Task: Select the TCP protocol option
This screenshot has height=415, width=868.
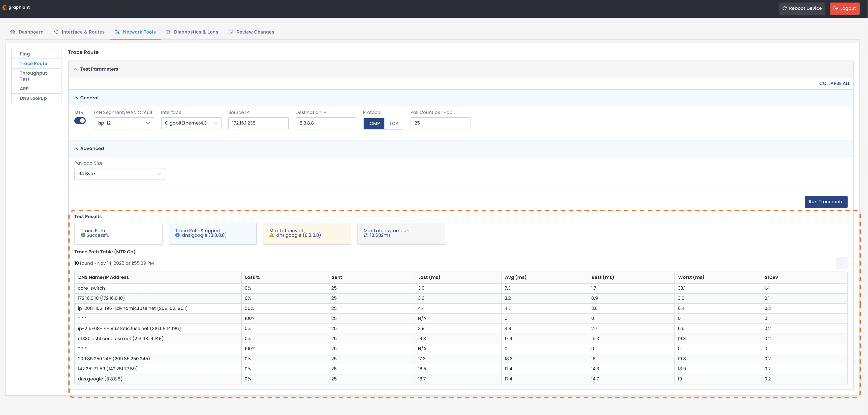Action: coord(394,123)
